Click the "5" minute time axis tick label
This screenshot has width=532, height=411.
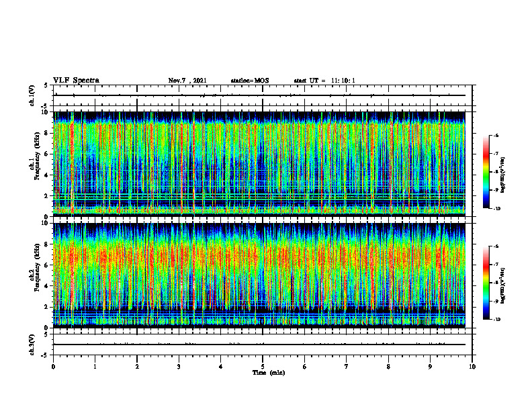pos(263,367)
